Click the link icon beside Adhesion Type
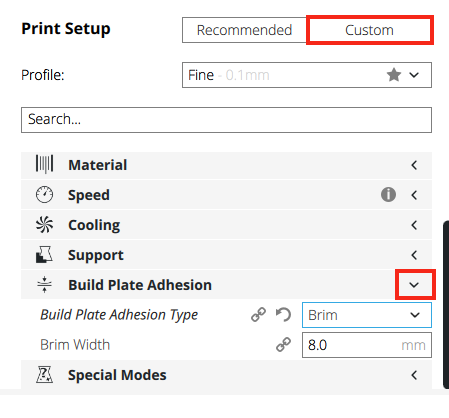Viewport: 449px width, 418px height. pos(258,315)
